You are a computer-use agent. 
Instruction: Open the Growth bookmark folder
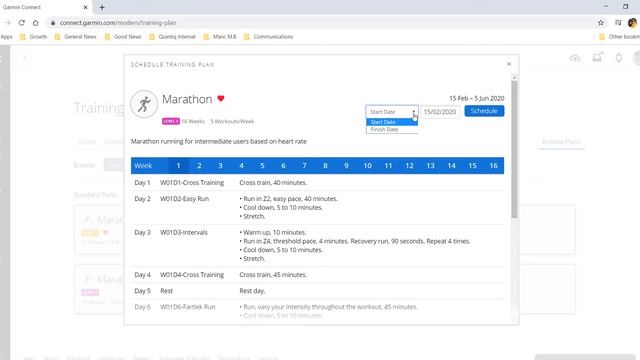click(33, 37)
